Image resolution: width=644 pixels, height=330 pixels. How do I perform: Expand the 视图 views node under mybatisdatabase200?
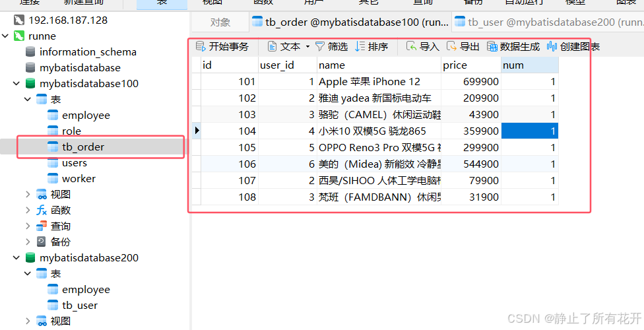(x=28, y=321)
